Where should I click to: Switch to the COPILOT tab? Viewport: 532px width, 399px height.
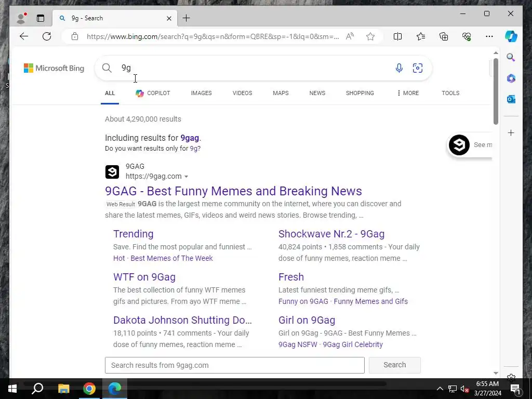(x=153, y=93)
